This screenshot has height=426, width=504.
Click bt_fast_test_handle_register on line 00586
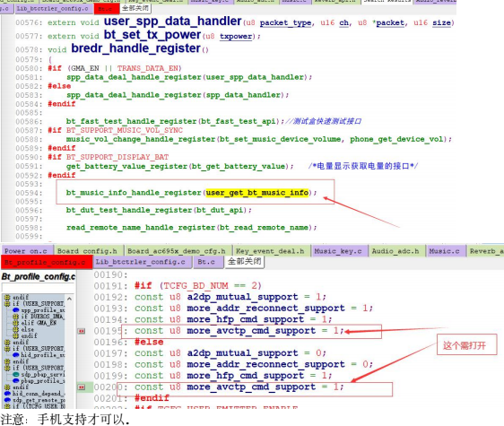[132, 121]
